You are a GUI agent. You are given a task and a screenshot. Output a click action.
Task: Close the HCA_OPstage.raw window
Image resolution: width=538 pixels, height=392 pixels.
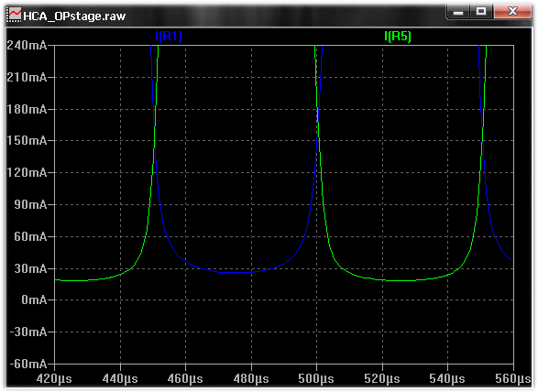click(x=512, y=12)
